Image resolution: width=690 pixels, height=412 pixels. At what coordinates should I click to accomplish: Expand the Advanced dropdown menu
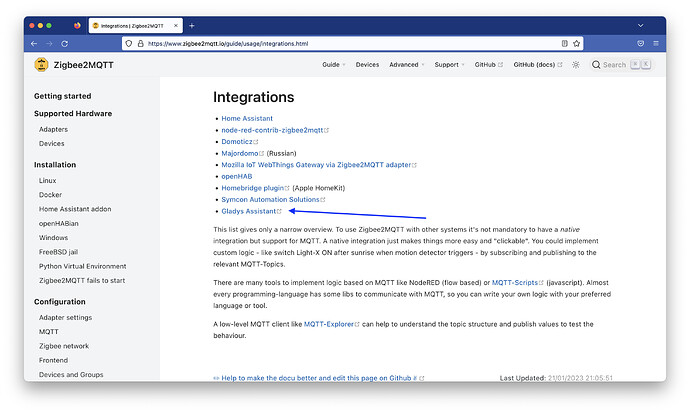(407, 65)
